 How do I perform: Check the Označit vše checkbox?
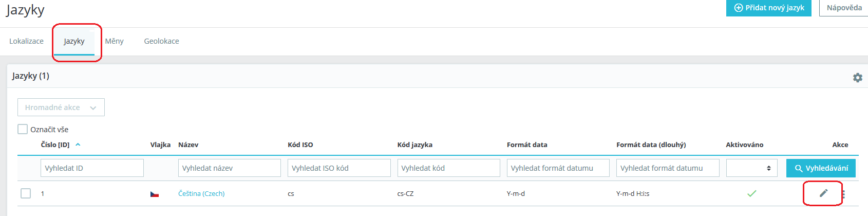(x=23, y=129)
